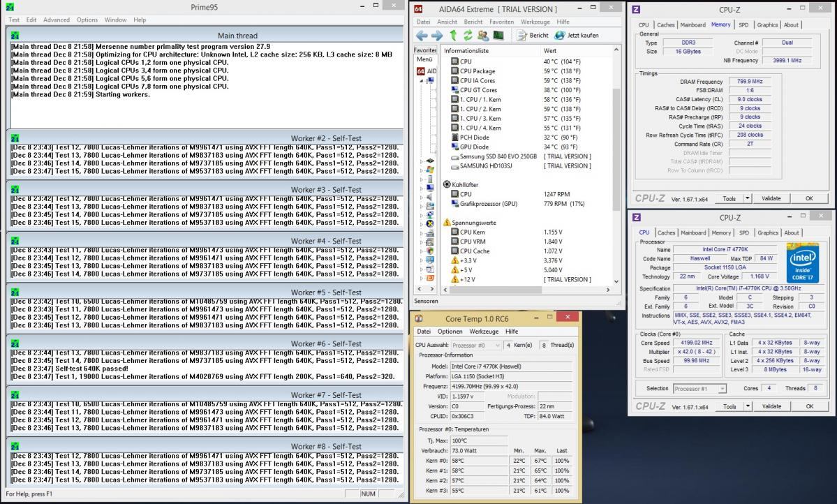
Task: Click the scroll-down arrow of AIDA64 list
Action: [616, 281]
